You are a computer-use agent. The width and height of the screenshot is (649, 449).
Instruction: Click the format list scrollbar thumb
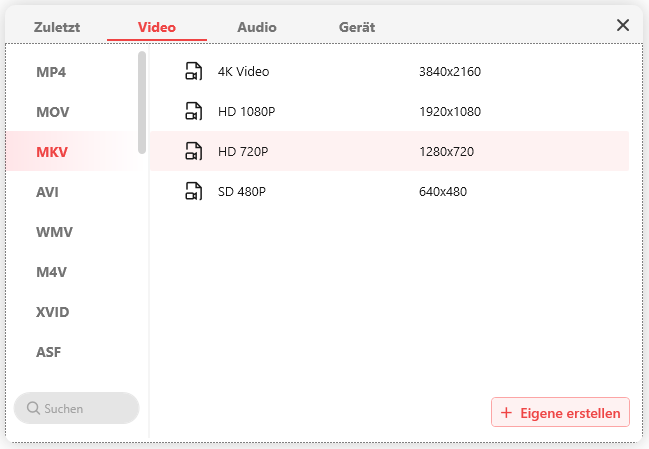142,103
